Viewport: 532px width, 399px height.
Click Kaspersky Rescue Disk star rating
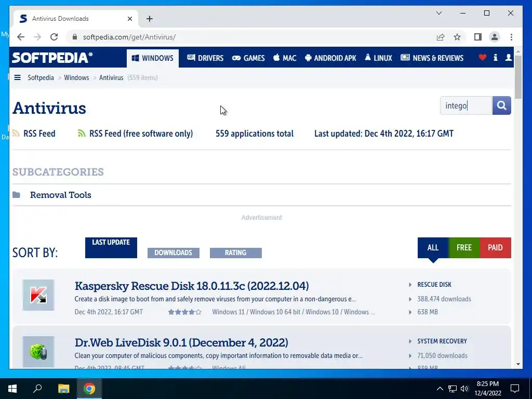(184, 312)
